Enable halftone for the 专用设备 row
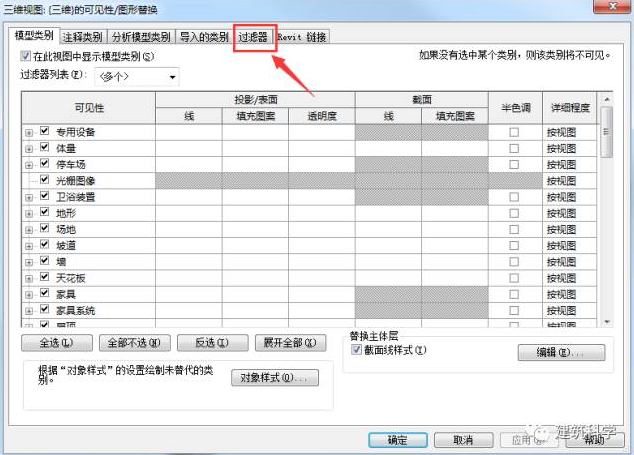 click(514, 132)
